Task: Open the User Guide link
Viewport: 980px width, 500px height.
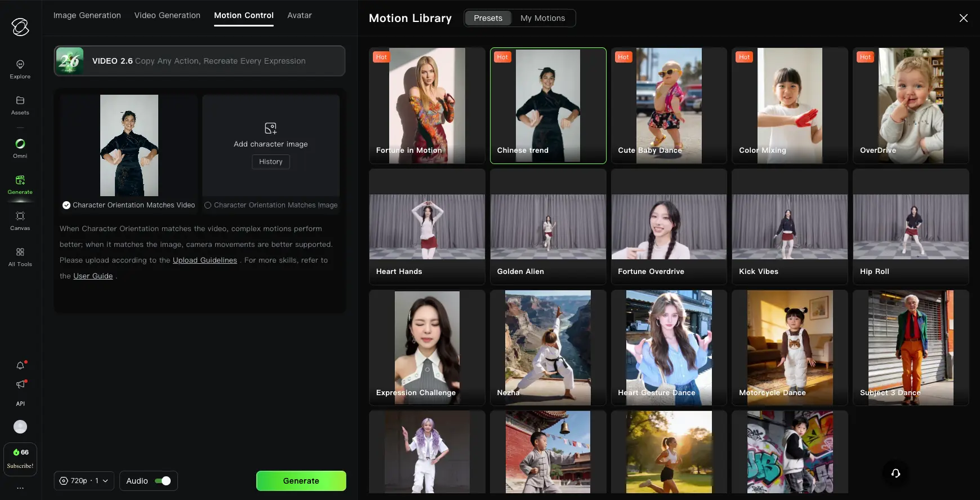Action: [x=93, y=276]
